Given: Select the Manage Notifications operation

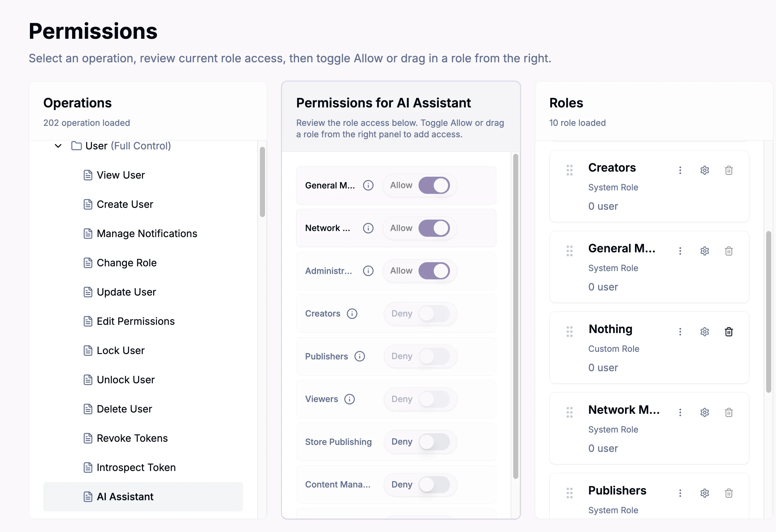Looking at the screenshot, I should click(x=143, y=234).
